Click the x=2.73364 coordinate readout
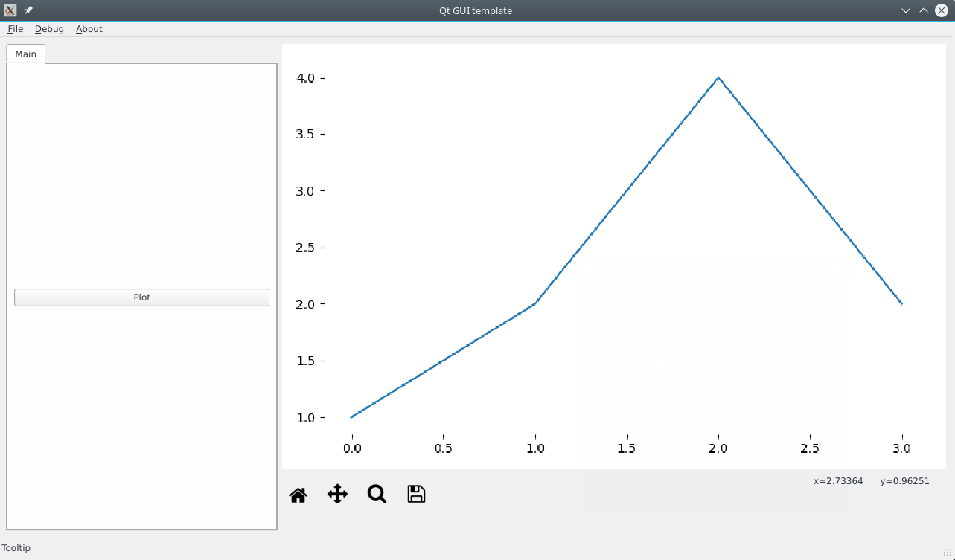 coord(837,481)
